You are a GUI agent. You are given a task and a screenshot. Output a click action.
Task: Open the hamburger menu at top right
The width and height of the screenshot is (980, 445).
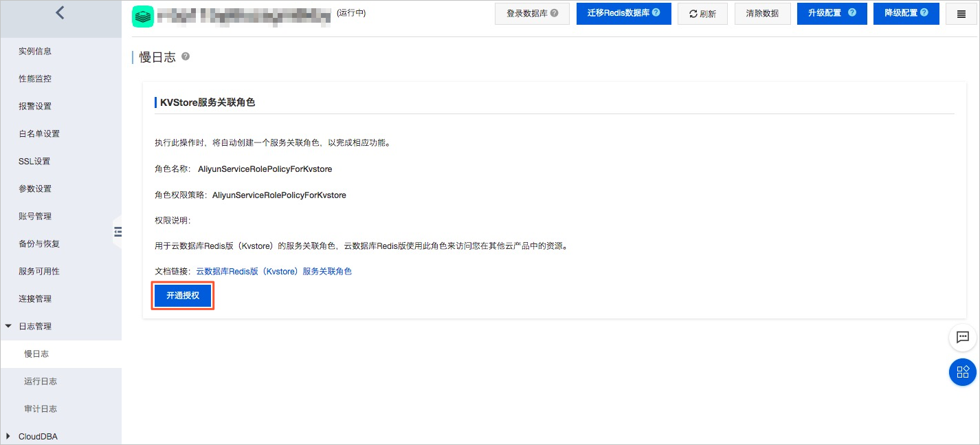click(961, 14)
